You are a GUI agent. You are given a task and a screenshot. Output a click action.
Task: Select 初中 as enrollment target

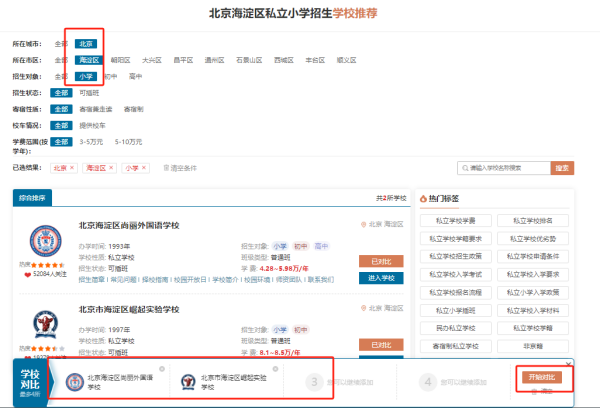pyautogui.click(x=110, y=75)
